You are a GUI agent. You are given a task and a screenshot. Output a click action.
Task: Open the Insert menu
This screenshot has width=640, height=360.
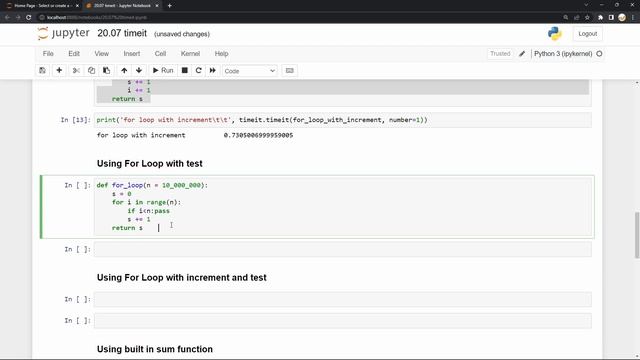[132, 53]
